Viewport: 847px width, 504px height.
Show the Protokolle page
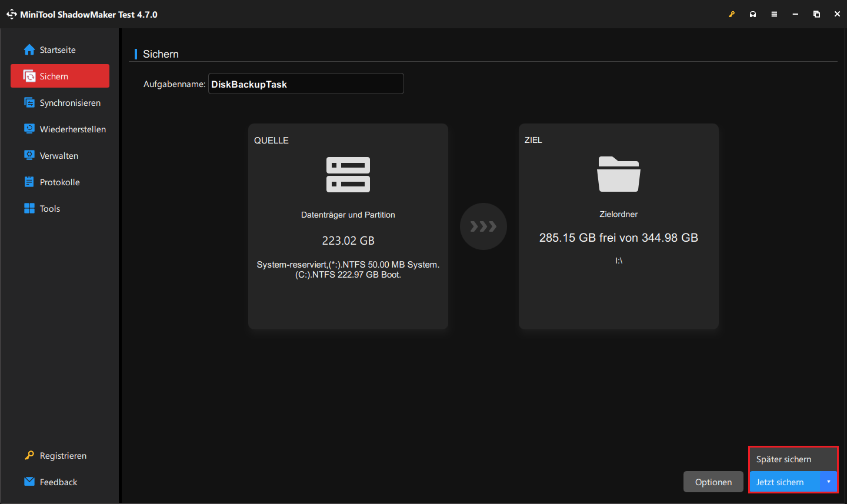[x=59, y=182]
